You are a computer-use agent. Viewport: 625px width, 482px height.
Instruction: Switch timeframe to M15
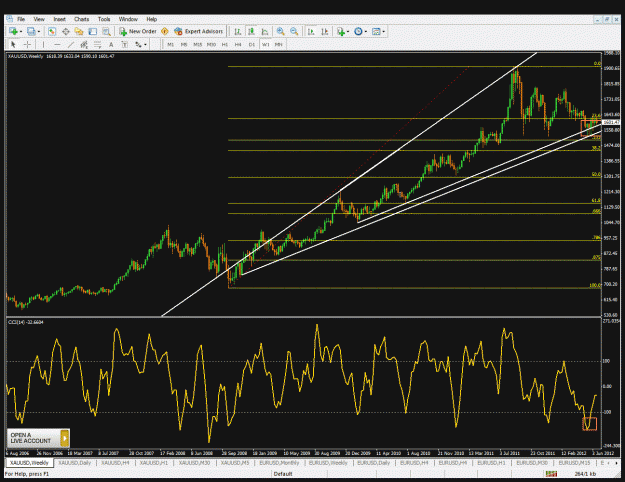[198, 44]
